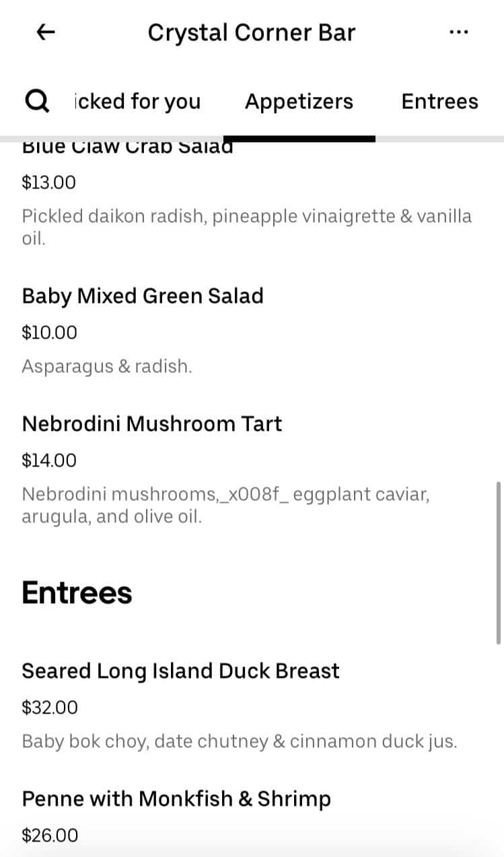Jump to the Entrees tab
Screen dimensions: 504x857
tap(439, 101)
